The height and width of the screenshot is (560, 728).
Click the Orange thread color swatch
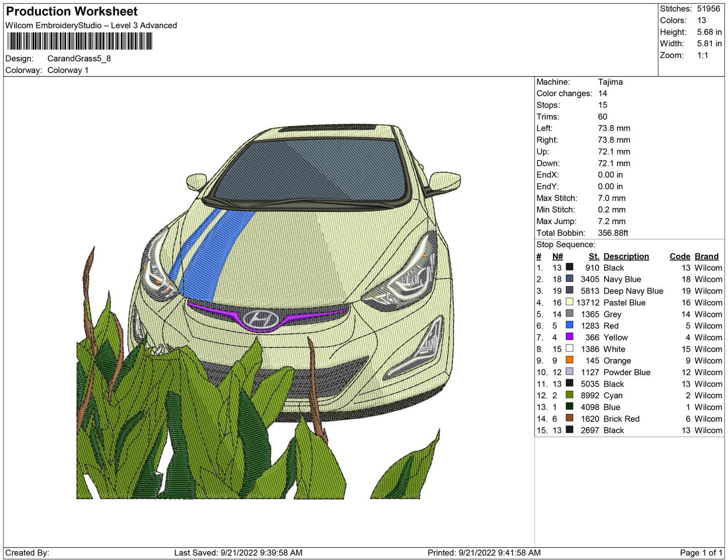(x=569, y=360)
